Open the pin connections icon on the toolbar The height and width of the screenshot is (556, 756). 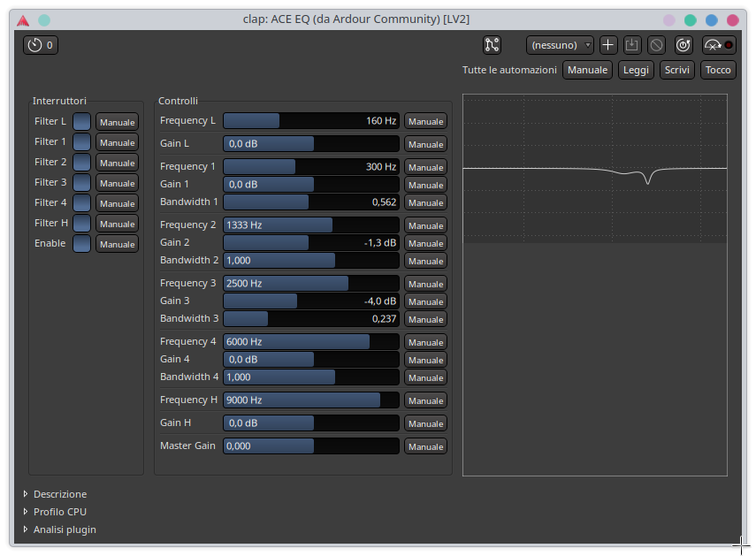click(x=493, y=44)
